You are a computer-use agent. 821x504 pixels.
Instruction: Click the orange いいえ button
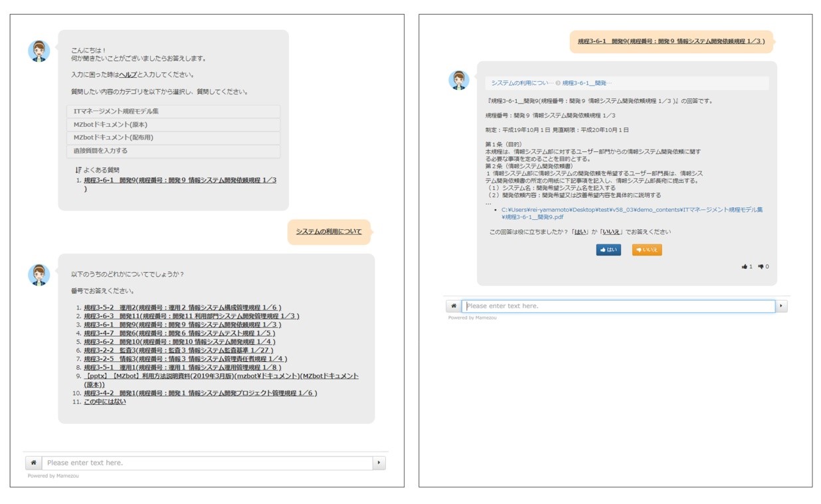click(647, 250)
